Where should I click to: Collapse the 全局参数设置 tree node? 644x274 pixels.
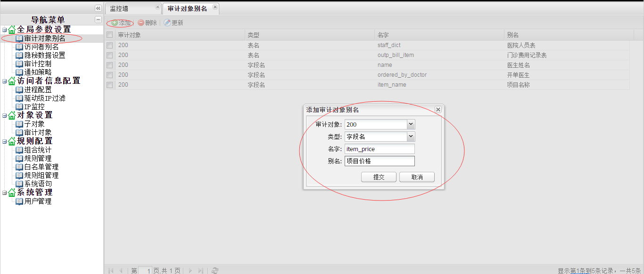[x=4, y=30]
